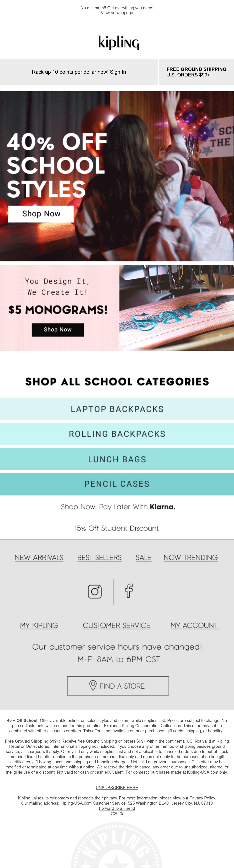Click Shop Now on school styles banner

click(41, 214)
